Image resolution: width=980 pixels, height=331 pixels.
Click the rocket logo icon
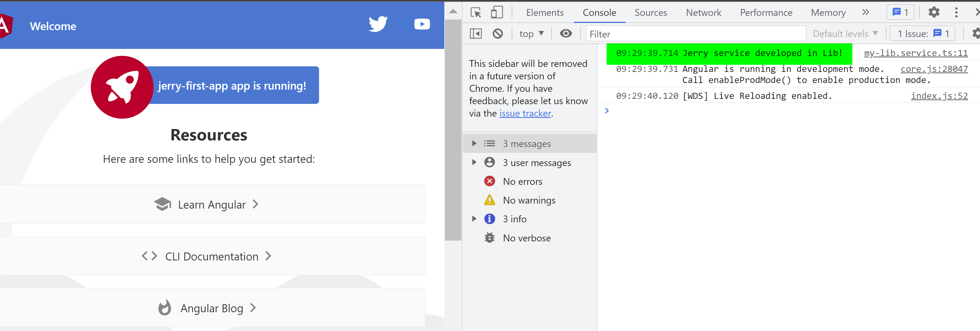click(122, 88)
